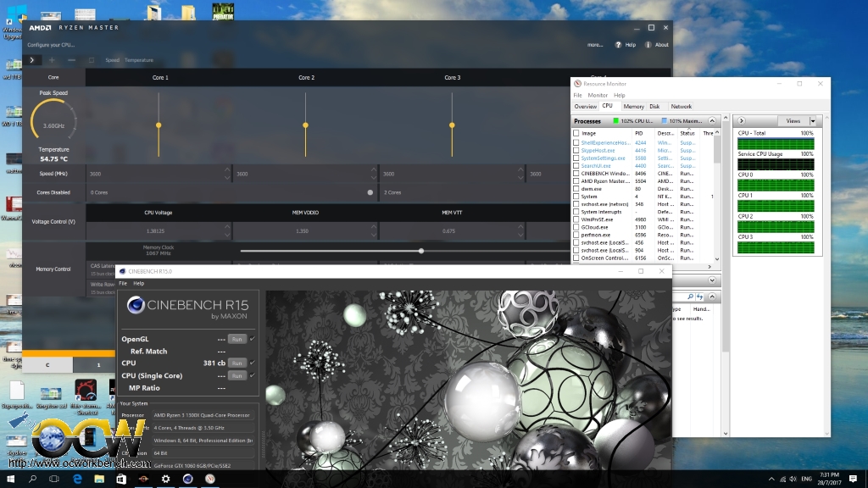Toggle the CPU test checkmark in Cinebench
Image resolution: width=868 pixels, height=488 pixels.
[x=253, y=363]
